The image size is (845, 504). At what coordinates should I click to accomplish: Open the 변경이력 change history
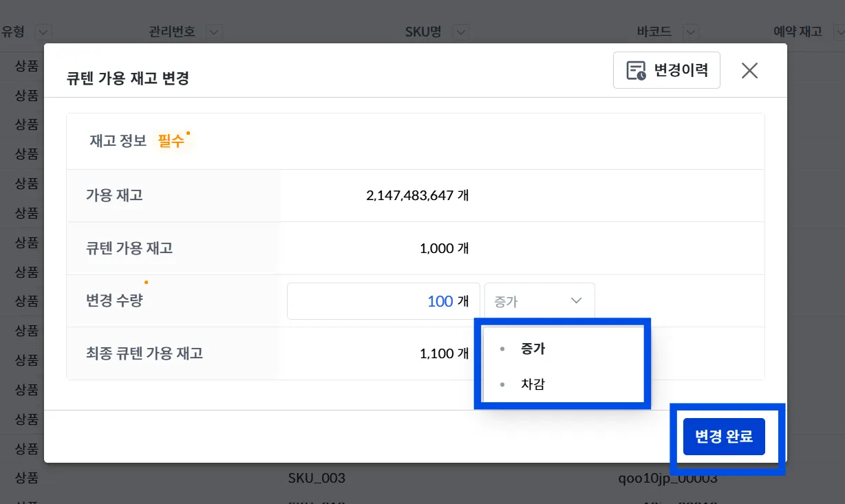click(666, 70)
